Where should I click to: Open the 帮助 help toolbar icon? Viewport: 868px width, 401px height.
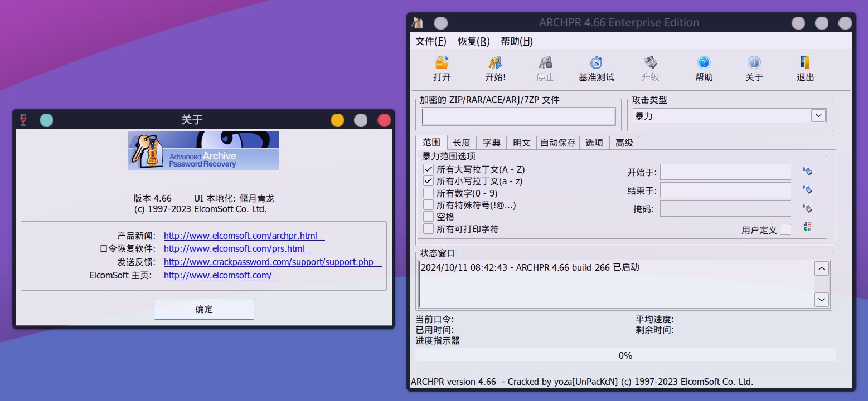pos(704,62)
